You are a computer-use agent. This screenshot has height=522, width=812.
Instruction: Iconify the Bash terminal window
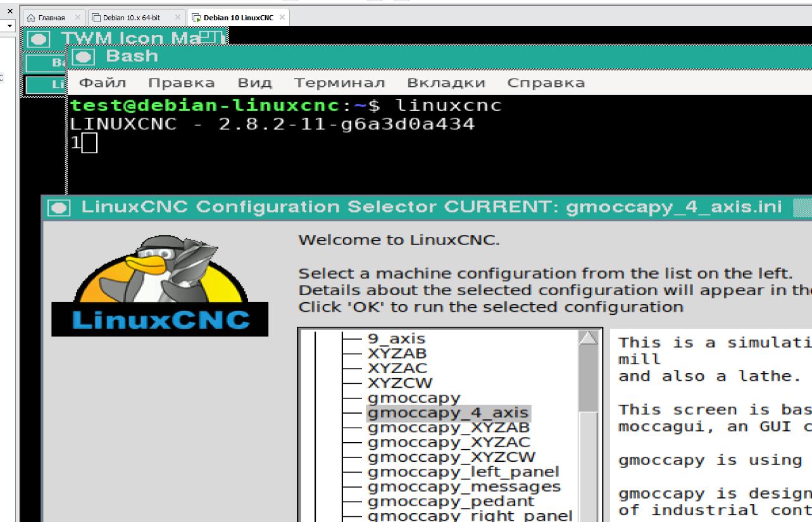tap(83, 57)
